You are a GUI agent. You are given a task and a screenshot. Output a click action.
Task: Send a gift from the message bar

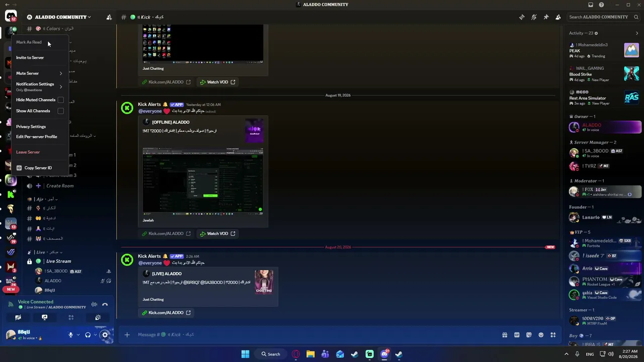pyautogui.click(x=505, y=335)
